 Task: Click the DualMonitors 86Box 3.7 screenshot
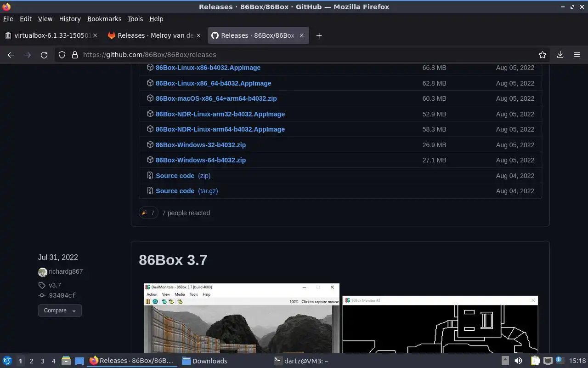[x=242, y=318]
